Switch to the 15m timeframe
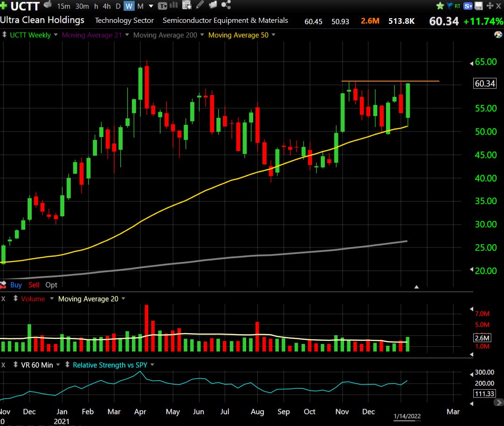This screenshot has width=504, height=426. 63,6
